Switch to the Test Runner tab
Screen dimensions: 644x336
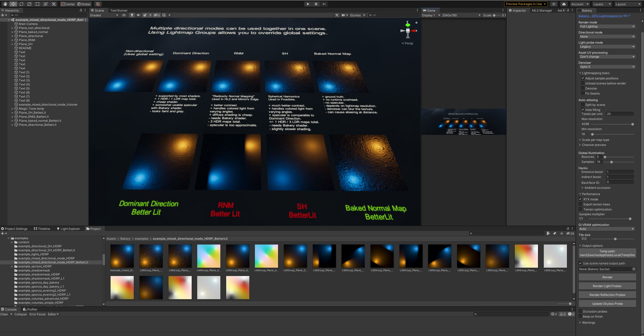point(119,10)
